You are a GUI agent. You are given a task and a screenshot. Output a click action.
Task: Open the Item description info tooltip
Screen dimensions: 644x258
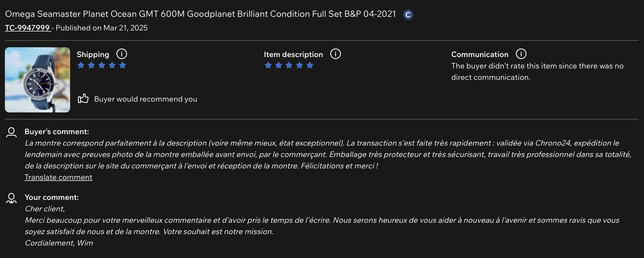[336, 54]
